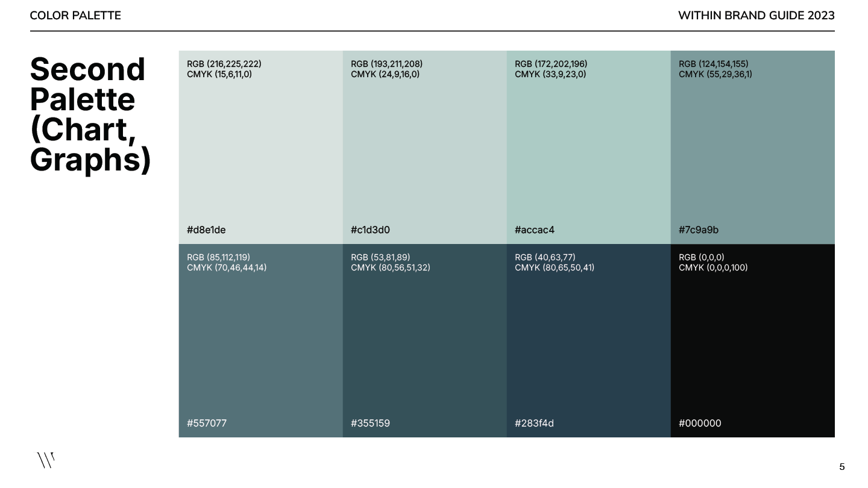Select the #355159 color swatch
The image size is (868, 488).
(x=425, y=340)
